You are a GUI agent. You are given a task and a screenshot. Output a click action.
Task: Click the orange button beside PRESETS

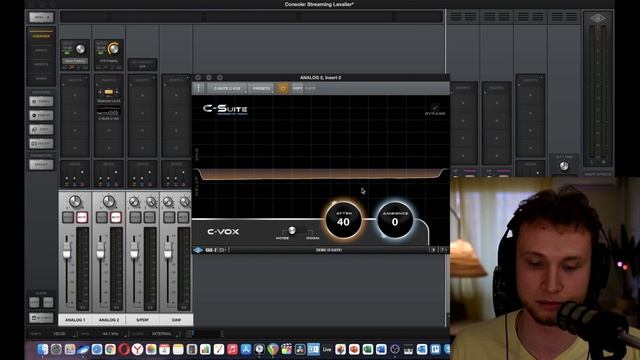coord(283,88)
